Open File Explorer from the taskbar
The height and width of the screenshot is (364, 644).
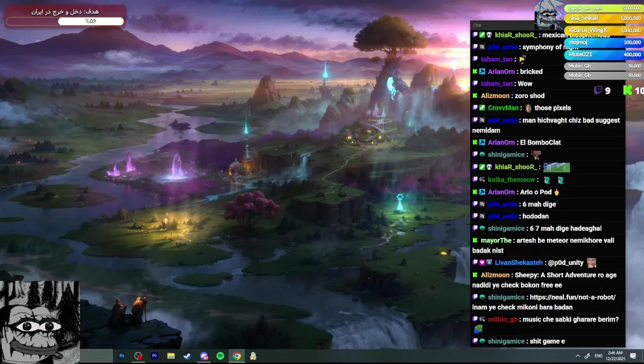171,356
